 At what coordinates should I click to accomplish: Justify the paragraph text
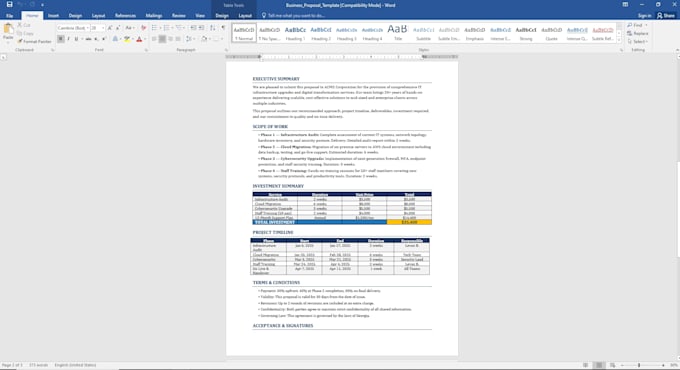(178, 39)
